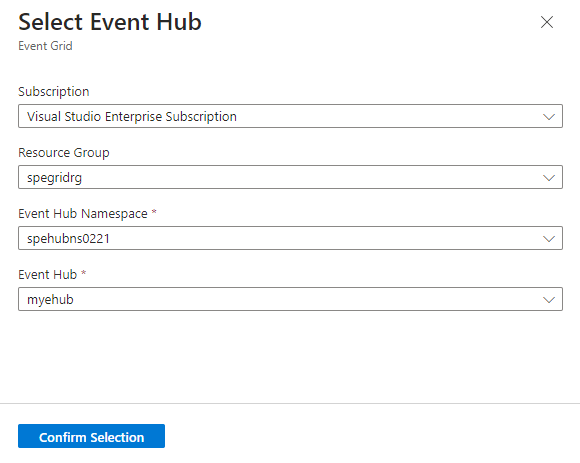Click the Event Hub field label

point(48,275)
